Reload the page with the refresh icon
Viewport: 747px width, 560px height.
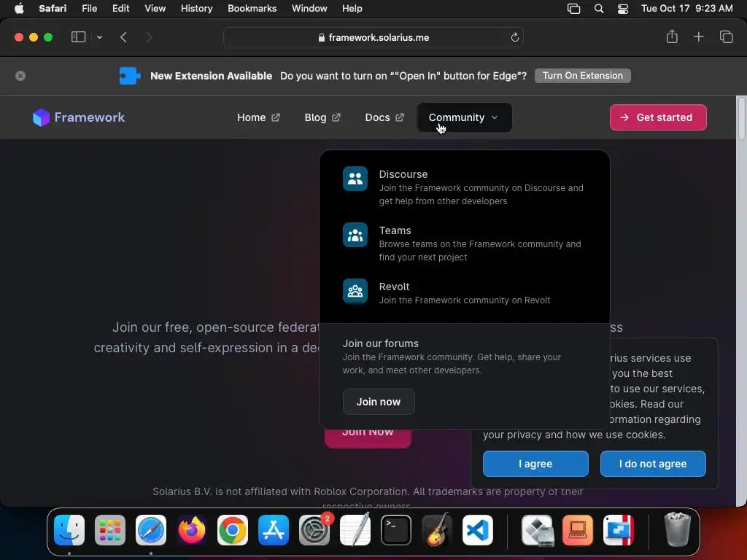tap(514, 37)
